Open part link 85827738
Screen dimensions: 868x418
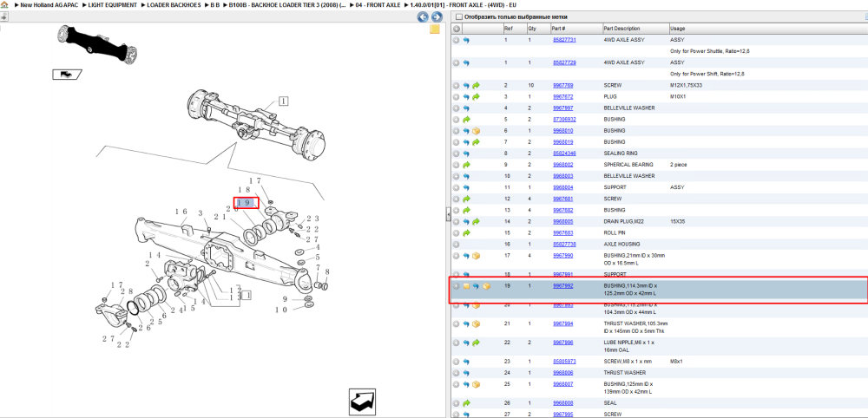click(x=564, y=244)
